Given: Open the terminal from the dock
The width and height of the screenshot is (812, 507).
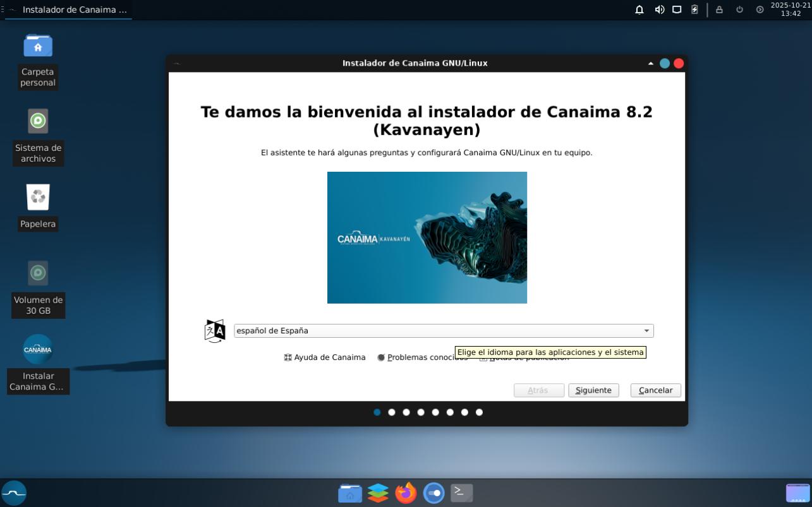Looking at the screenshot, I should 461,492.
